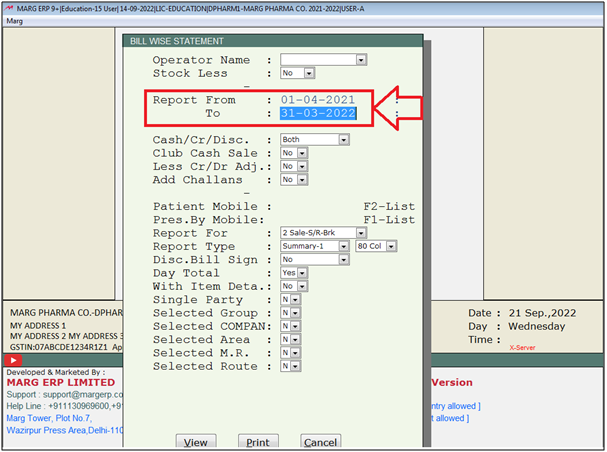Open the Cash/Cr/Disc. Both dropdown

click(344, 140)
